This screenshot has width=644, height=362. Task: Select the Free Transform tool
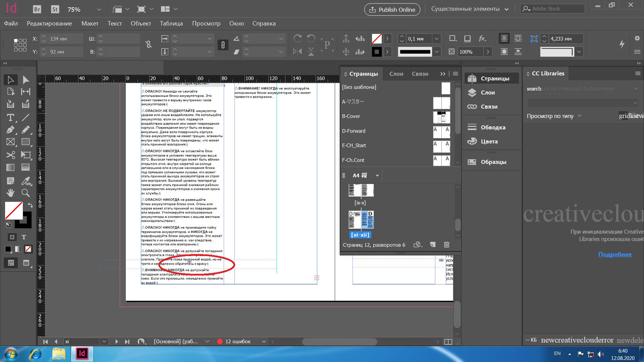pos(26,155)
